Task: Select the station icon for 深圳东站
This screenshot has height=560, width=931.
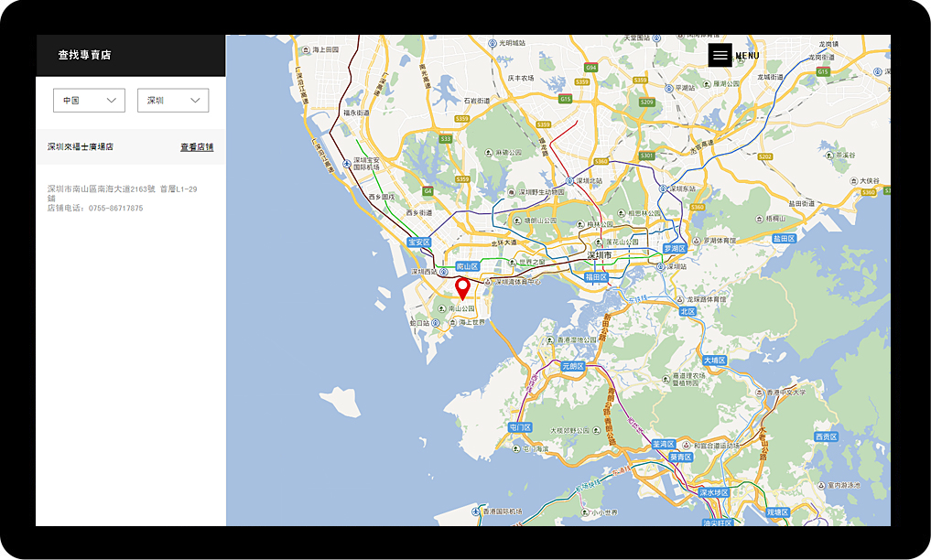Action: coord(663,188)
